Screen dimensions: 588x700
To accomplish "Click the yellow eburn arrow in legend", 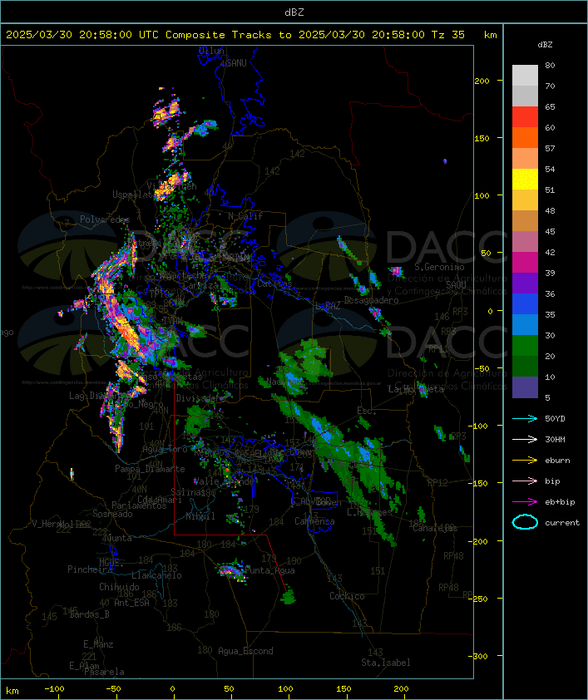I will [x=525, y=461].
